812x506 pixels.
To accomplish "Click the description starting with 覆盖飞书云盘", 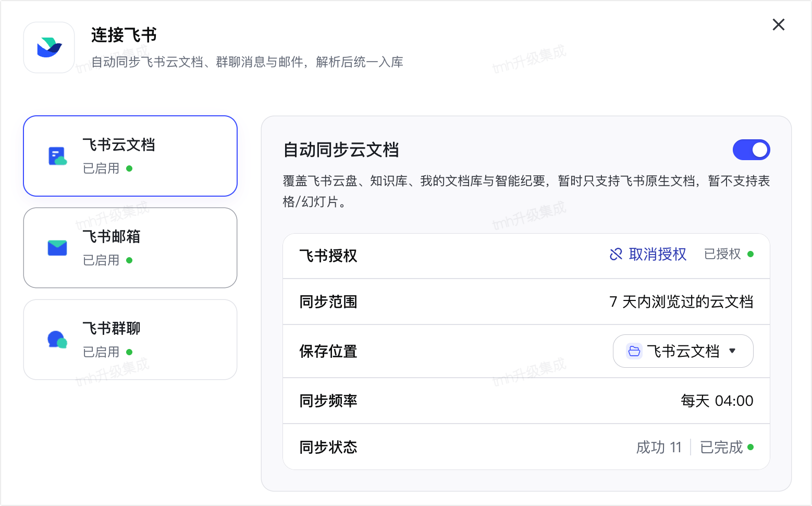I will point(526,191).
